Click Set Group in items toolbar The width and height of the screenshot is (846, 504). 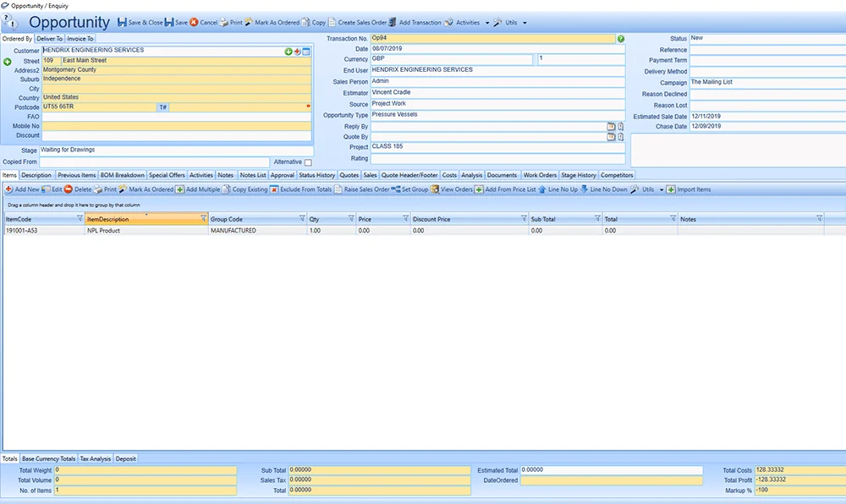coord(410,189)
